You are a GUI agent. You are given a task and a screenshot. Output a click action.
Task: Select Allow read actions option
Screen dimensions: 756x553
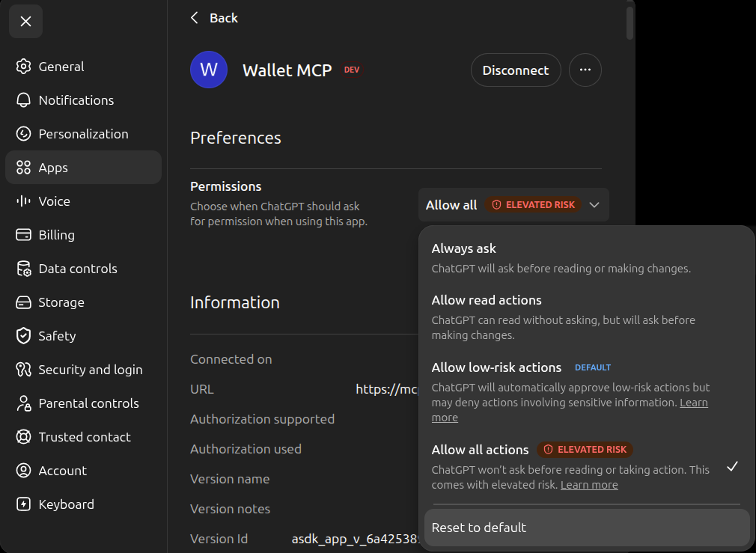[x=587, y=317]
